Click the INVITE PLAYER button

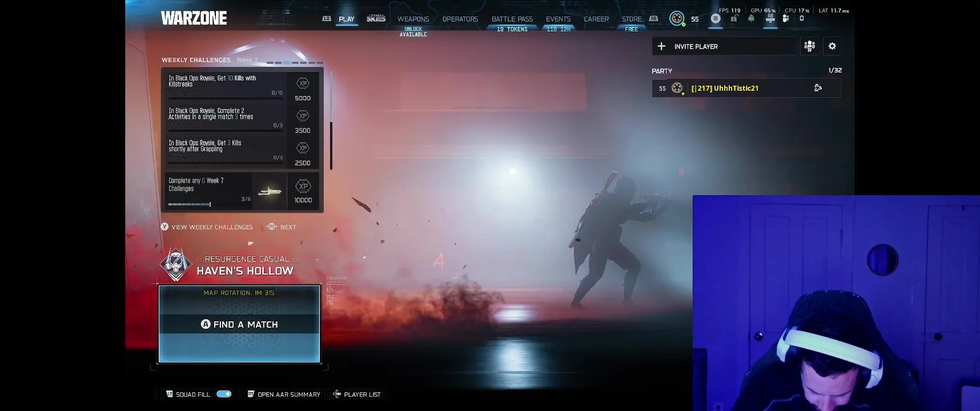[724, 46]
